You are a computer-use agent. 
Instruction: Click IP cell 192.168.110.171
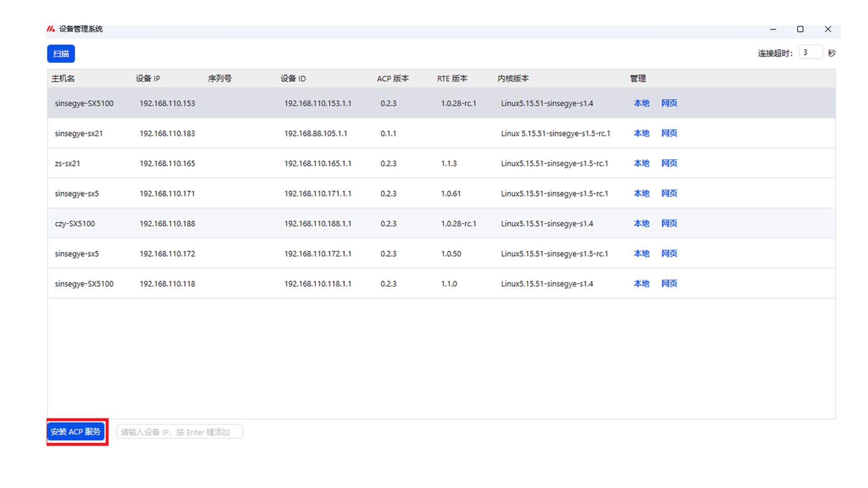(167, 194)
